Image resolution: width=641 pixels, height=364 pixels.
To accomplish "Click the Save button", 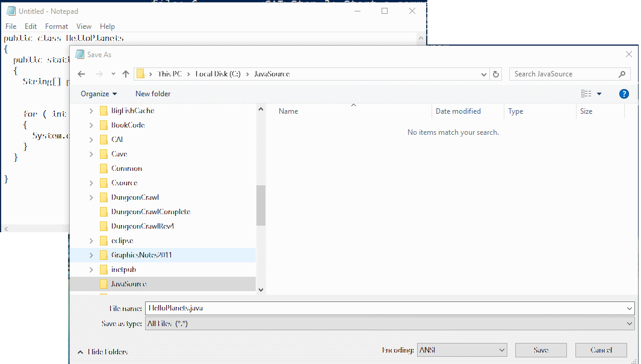I will pyautogui.click(x=540, y=350).
